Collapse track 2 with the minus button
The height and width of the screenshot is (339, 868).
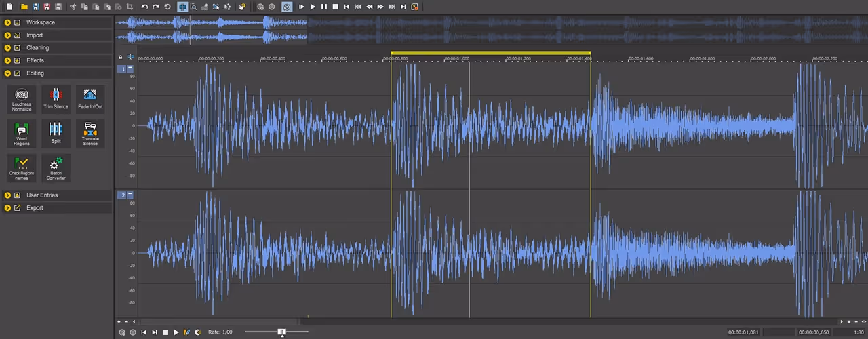(x=130, y=195)
